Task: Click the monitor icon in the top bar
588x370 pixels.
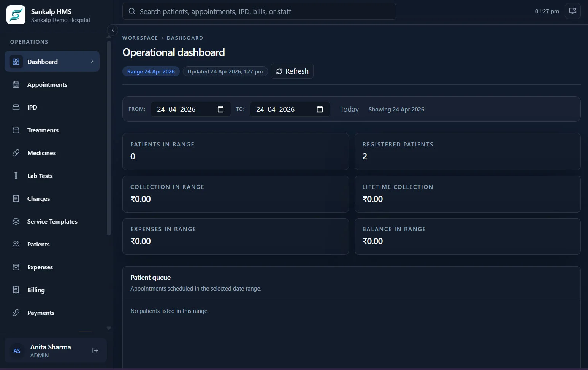Action: tap(573, 11)
